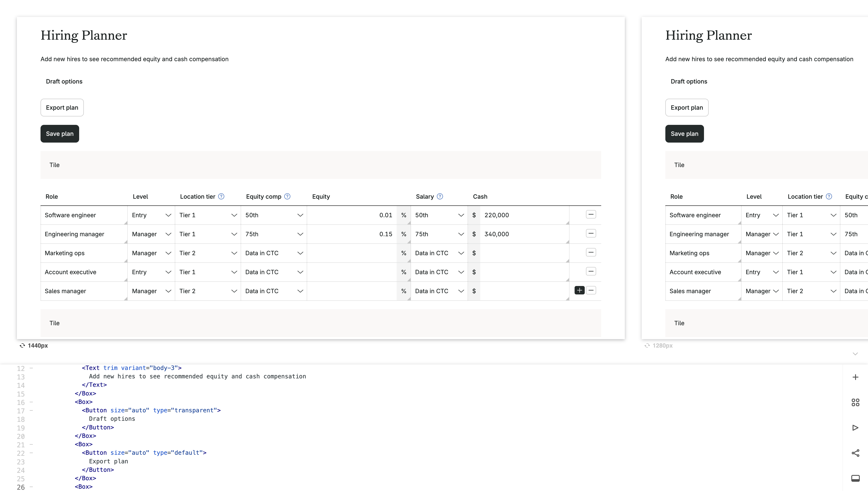Remove the Marketing ops row
The height and width of the screenshot is (491, 868).
coord(591,253)
